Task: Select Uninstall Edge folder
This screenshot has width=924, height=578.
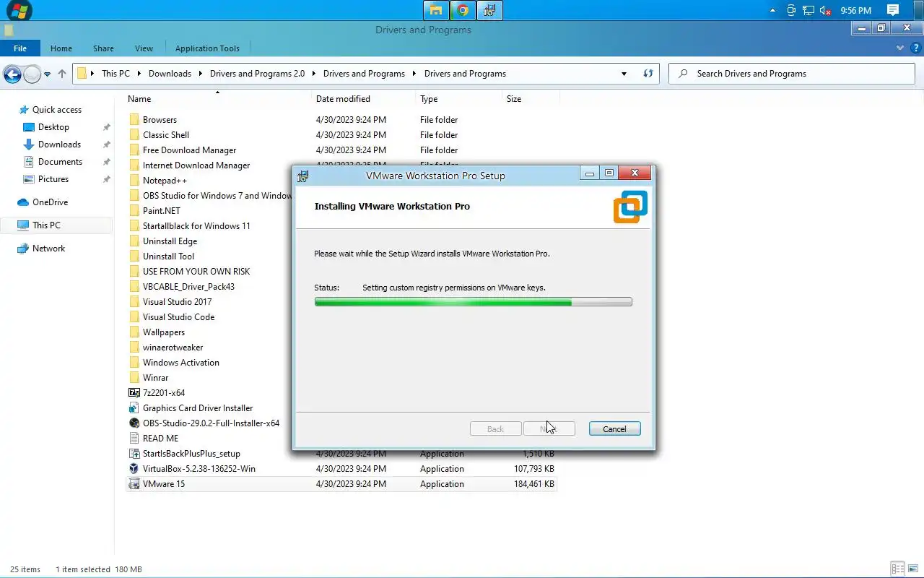Action: click(170, 241)
